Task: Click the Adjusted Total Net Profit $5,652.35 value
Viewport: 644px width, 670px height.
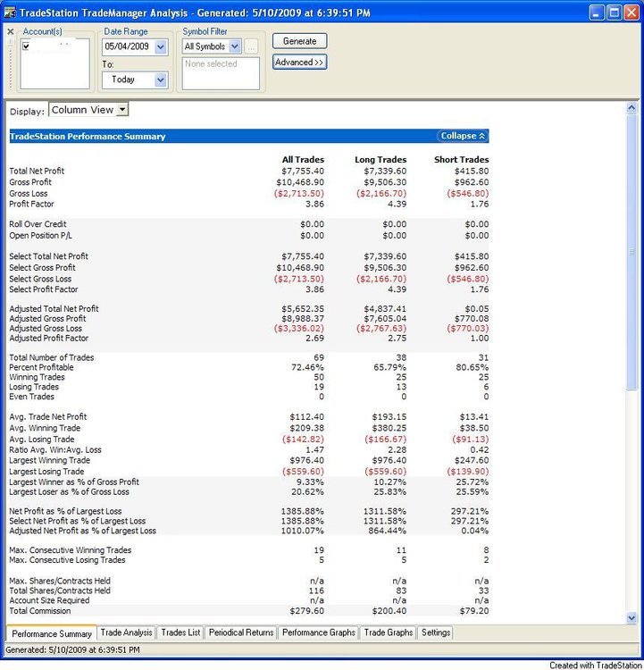Action: point(303,308)
